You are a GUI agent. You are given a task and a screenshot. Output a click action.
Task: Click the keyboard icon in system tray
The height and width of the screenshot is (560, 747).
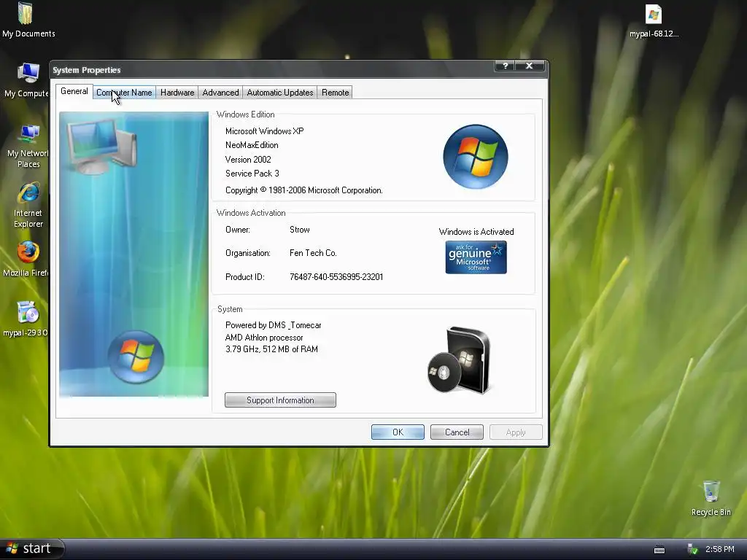tap(659, 550)
